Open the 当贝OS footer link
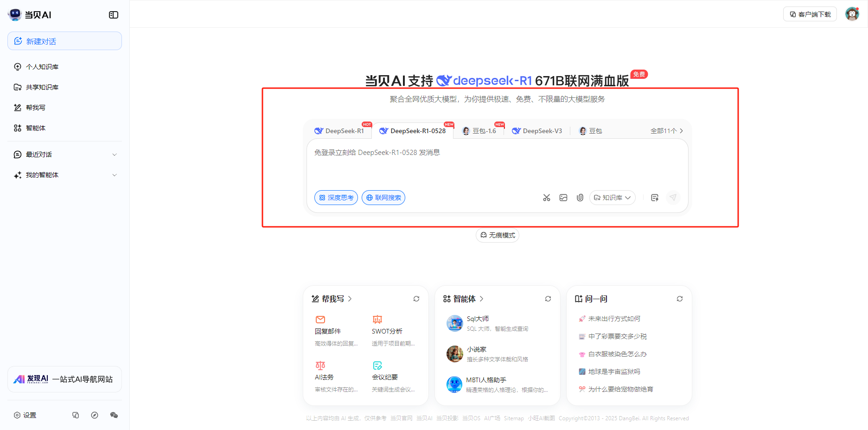 point(471,418)
